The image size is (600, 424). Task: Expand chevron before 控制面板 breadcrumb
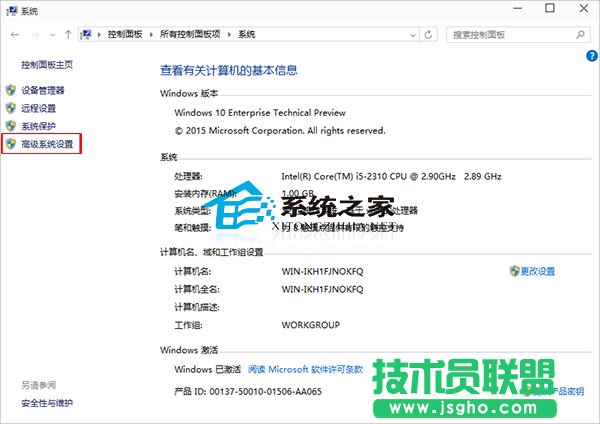pos(99,35)
